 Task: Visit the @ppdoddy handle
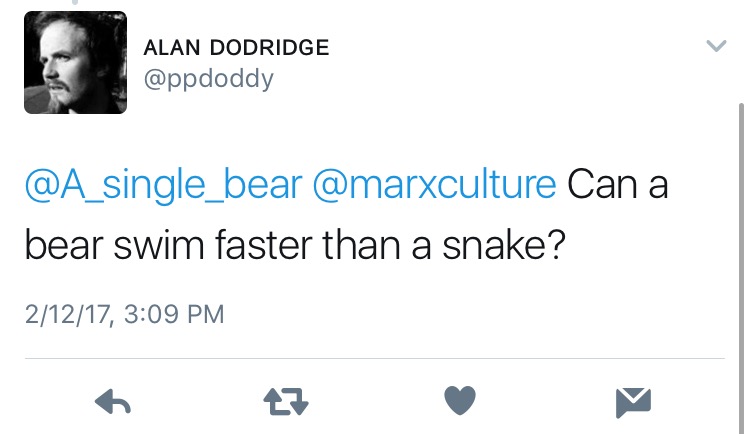point(208,79)
